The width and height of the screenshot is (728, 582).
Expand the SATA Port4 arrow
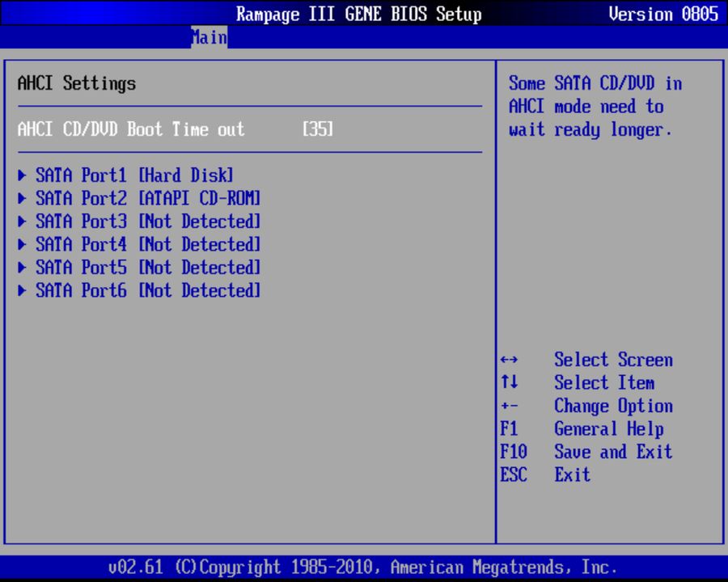coord(22,245)
